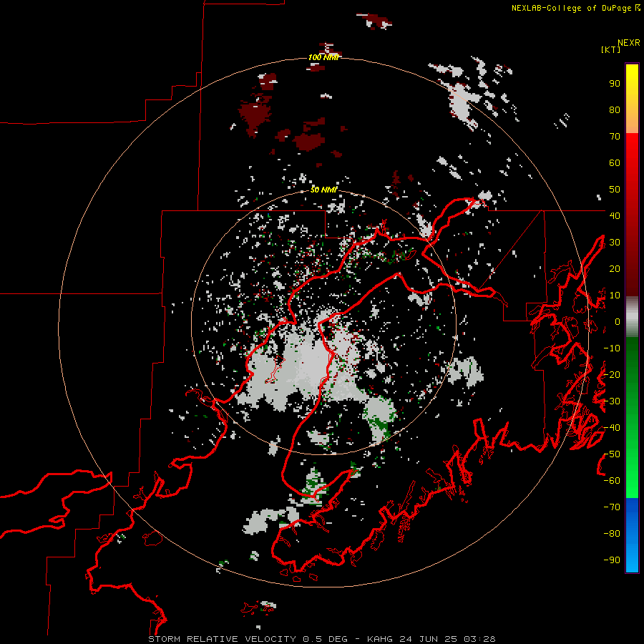644x644 pixels.
Task: Click the 50 NMI range ring label
Action: click(x=323, y=190)
